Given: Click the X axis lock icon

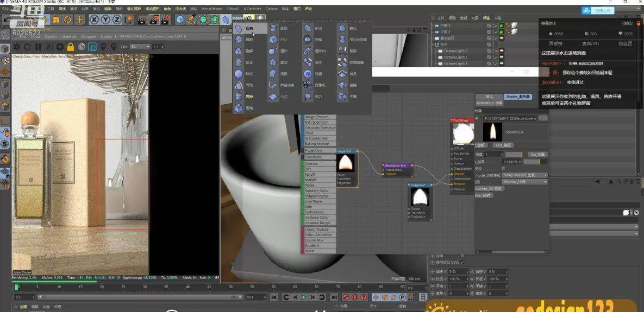Looking at the screenshot, I should point(94,20).
